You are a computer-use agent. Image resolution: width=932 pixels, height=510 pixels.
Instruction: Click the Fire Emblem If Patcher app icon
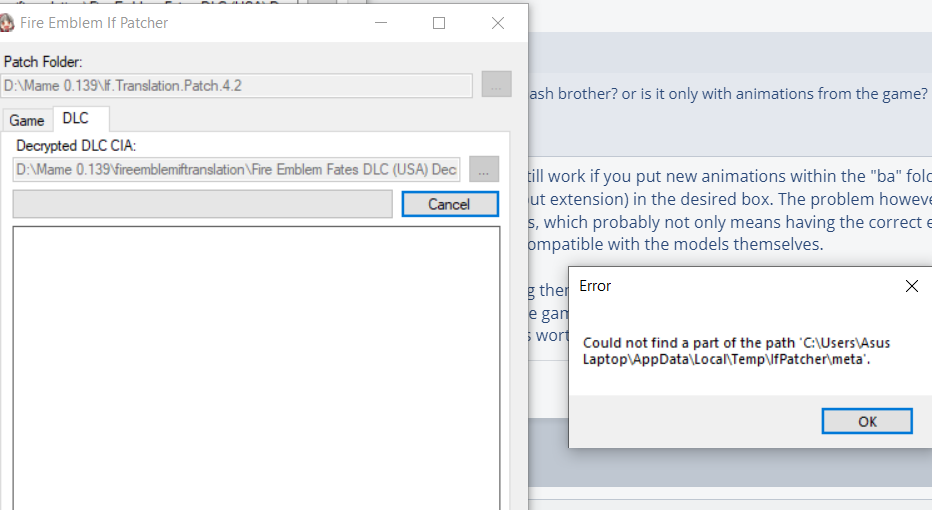pos(6,23)
